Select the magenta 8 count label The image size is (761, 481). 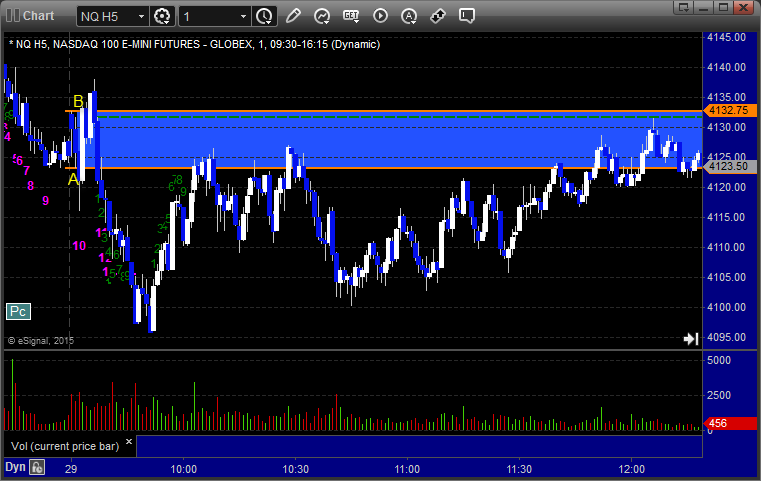31,185
